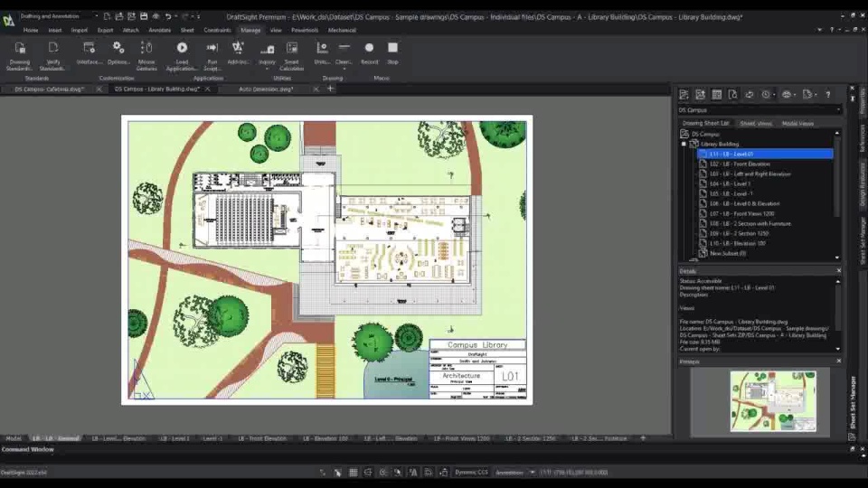868x488 pixels.
Task: Click the New file icon in quick access toolbar
Action: click(x=107, y=16)
